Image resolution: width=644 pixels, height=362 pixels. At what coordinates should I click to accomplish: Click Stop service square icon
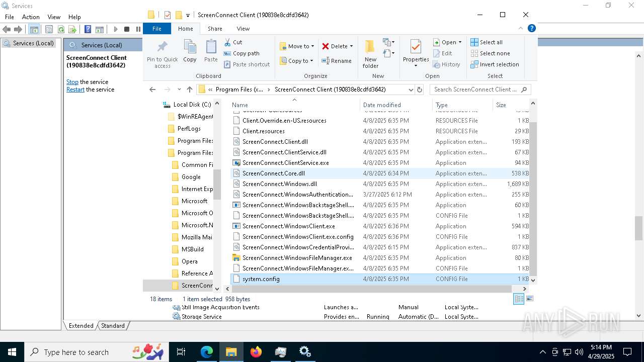point(127,30)
